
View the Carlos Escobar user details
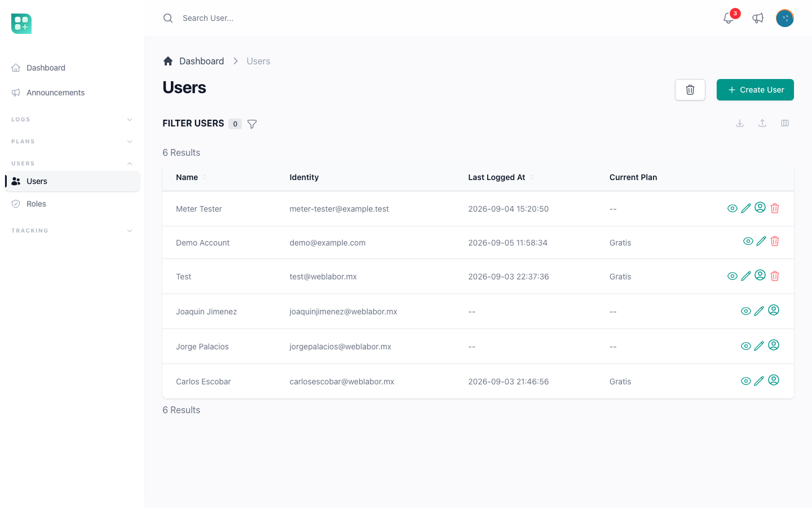click(746, 381)
